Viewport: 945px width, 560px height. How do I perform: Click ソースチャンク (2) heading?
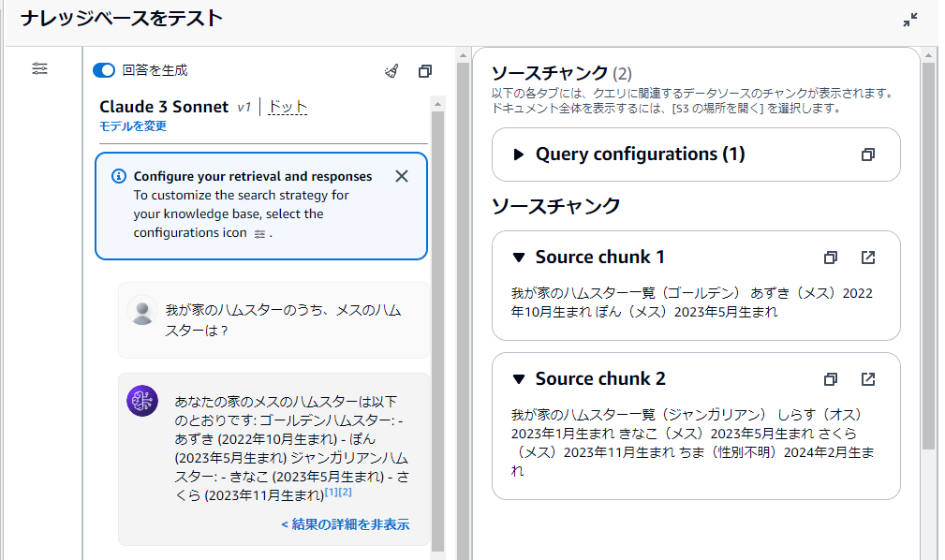tap(561, 73)
